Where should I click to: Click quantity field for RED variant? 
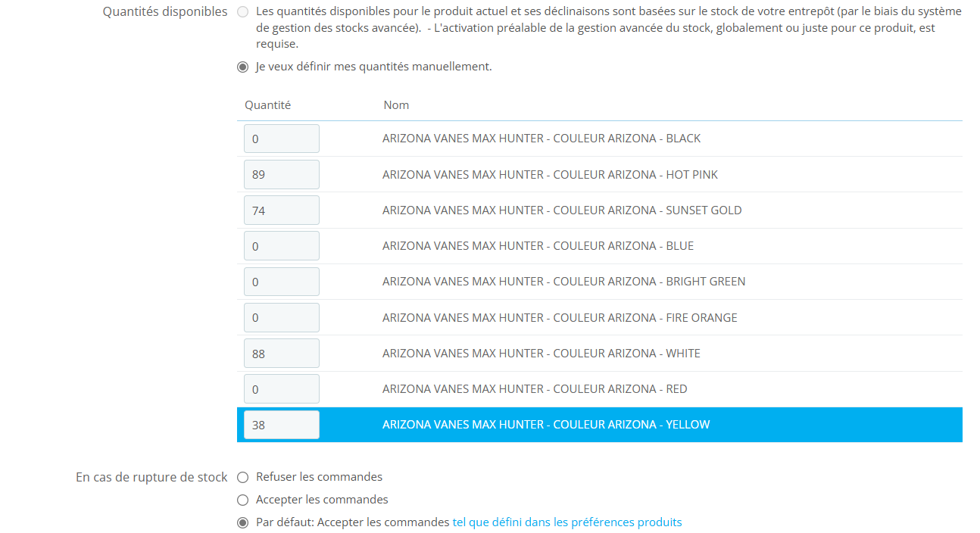(282, 388)
